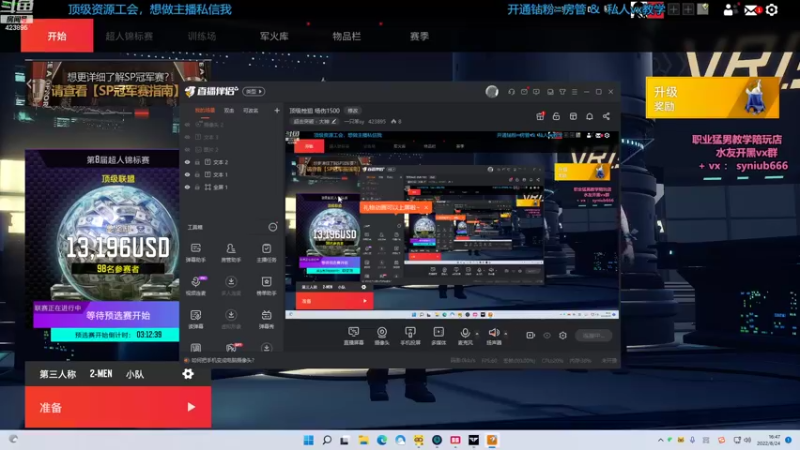Switch to the 超人锦标赛 tab
This screenshot has height=450, width=800.
tap(129, 36)
